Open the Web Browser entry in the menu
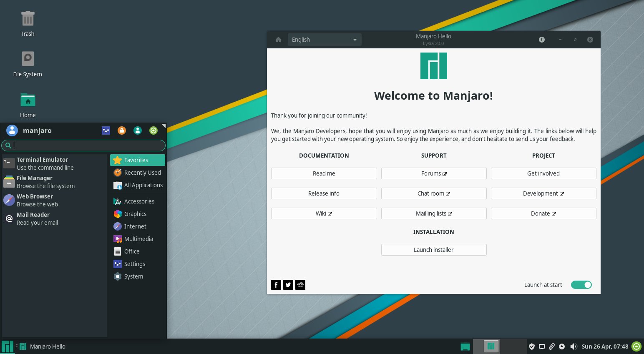Viewport: 644px width, 354px height. pos(35,200)
